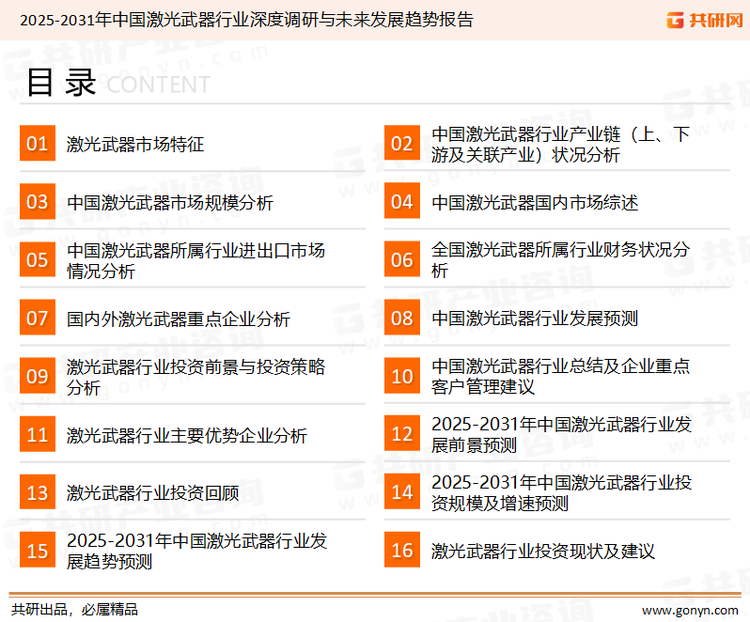Select 激光武器行业主要优势企业分析
750x622 pixels.
(187, 435)
